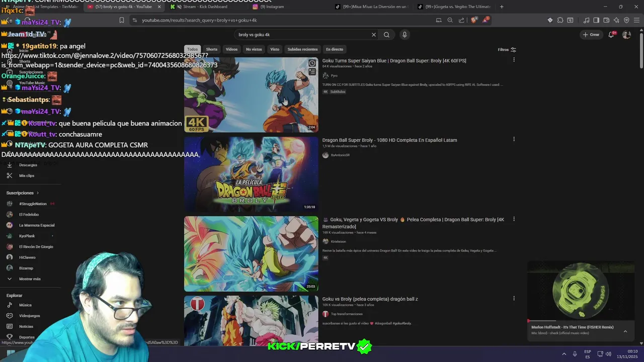
Task: Open the Bizarrap subscription
Action: coord(26,268)
